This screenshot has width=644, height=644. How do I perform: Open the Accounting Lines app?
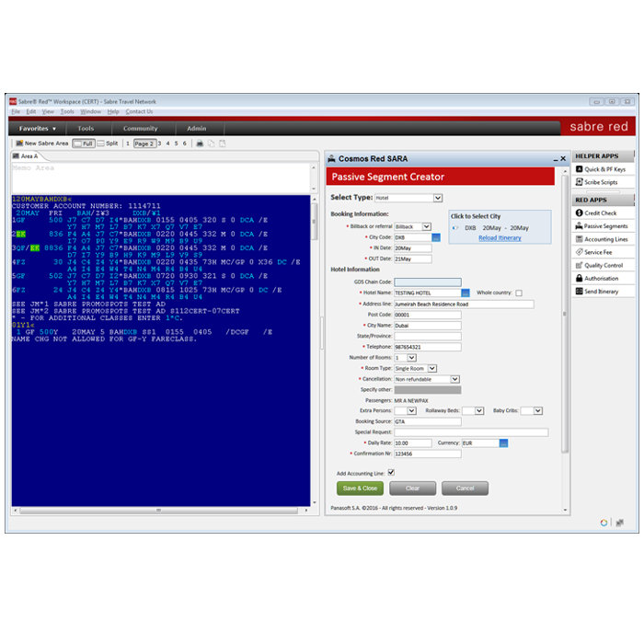(605, 239)
